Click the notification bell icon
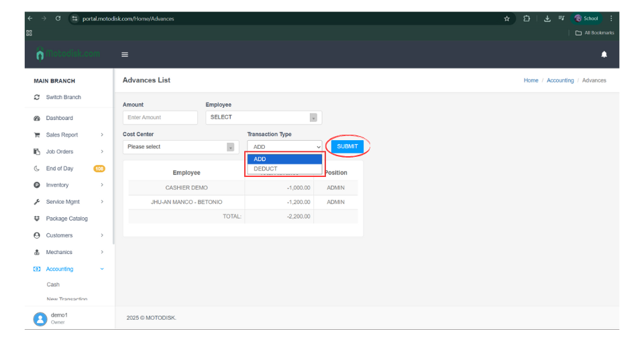 click(604, 54)
